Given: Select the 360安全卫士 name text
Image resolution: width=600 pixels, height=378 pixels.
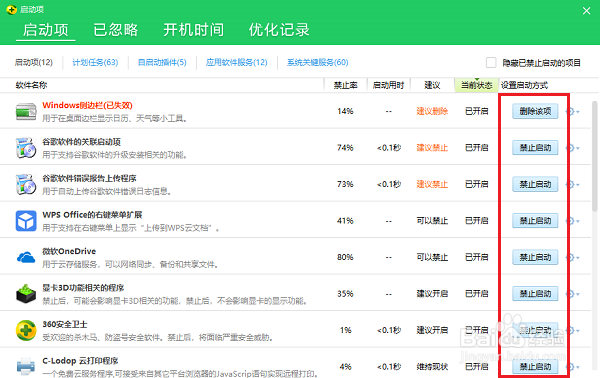Looking at the screenshot, I should [x=65, y=324].
